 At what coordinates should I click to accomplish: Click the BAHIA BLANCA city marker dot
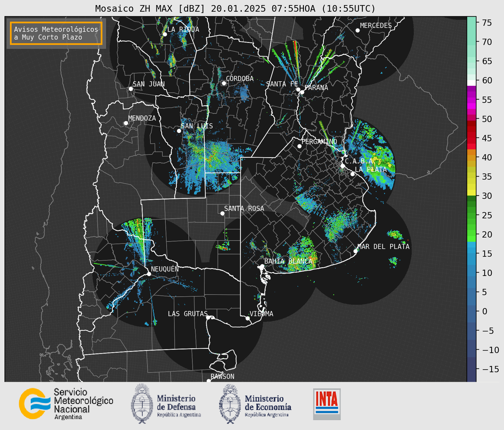(x=262, y=266)
